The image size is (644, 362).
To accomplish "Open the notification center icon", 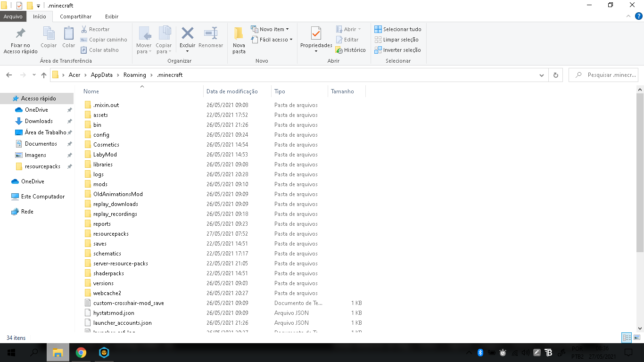I will pos(628,352).
